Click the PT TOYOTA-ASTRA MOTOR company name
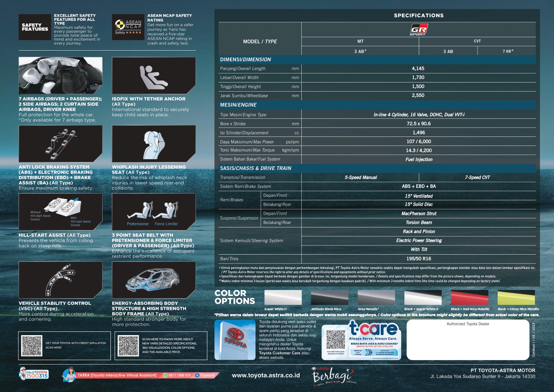 [503, 371]
